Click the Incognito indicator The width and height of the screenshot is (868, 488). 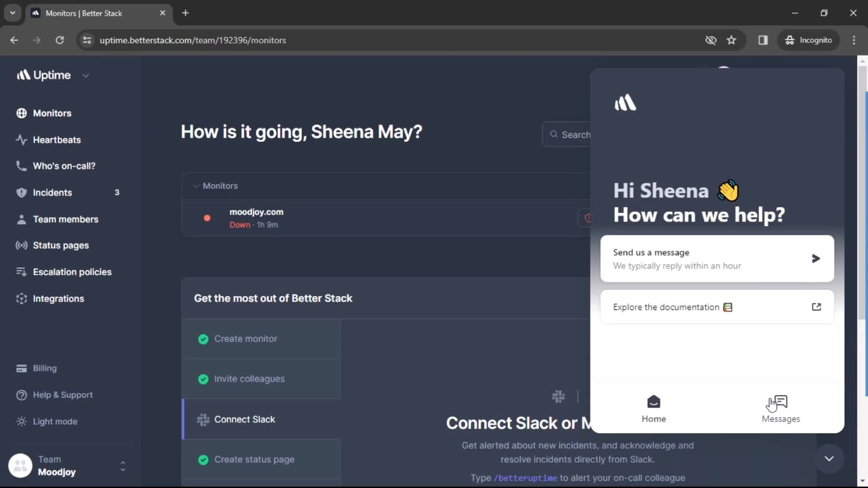(x=809, y=40)
